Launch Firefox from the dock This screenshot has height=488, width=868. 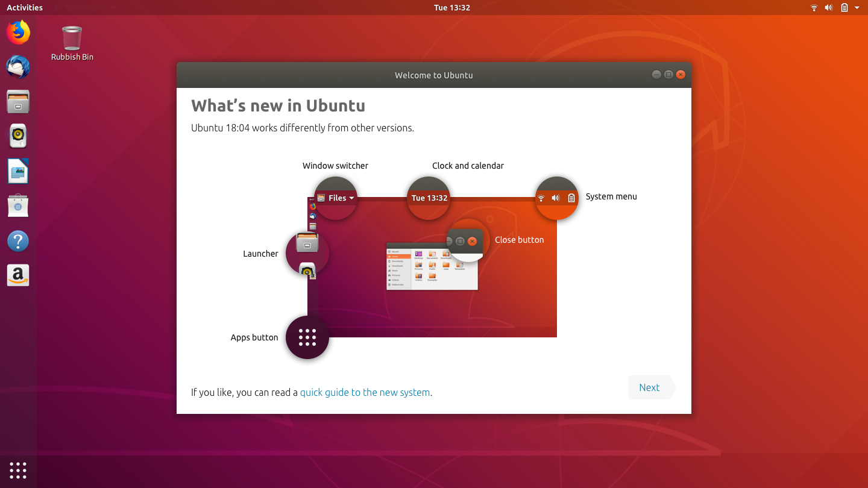click(x=18, y=33)
